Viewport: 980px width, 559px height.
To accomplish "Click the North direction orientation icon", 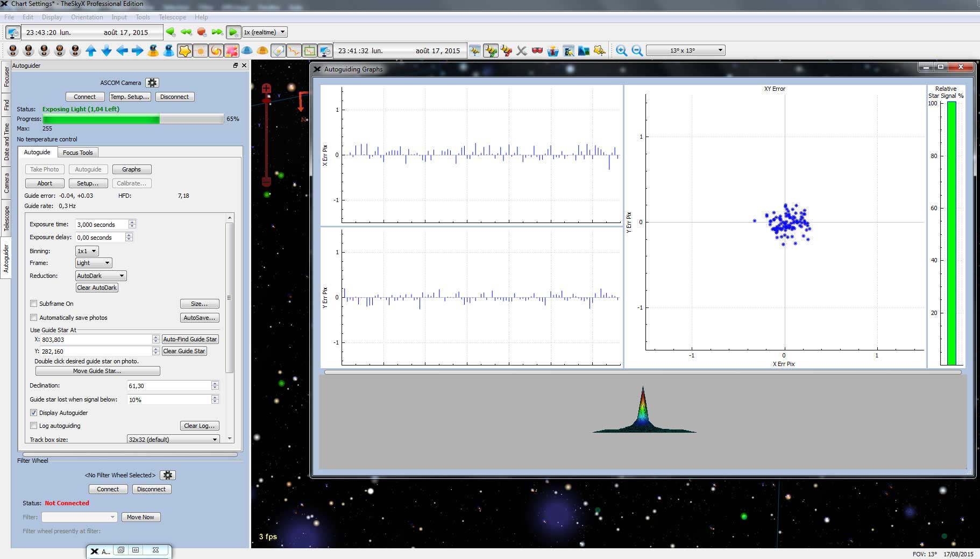I will click(x=12, y=50).
